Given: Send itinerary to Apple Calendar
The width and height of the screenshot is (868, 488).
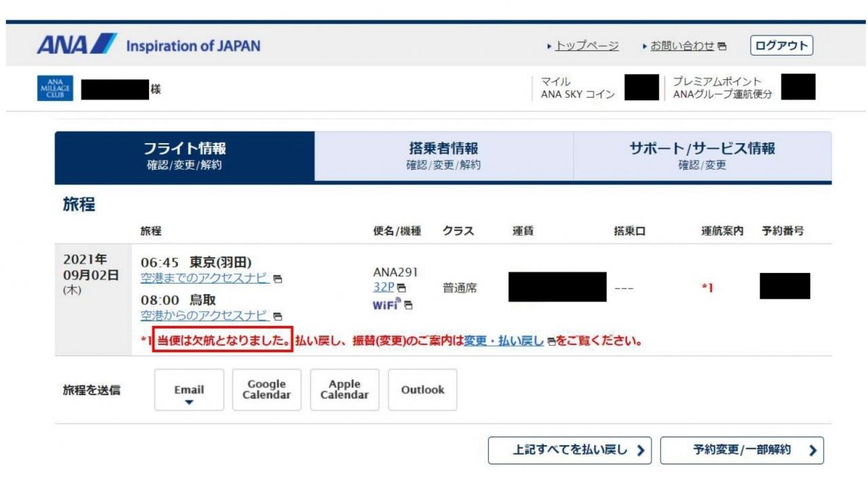Looking at the screenshot, I should [344, 390].
